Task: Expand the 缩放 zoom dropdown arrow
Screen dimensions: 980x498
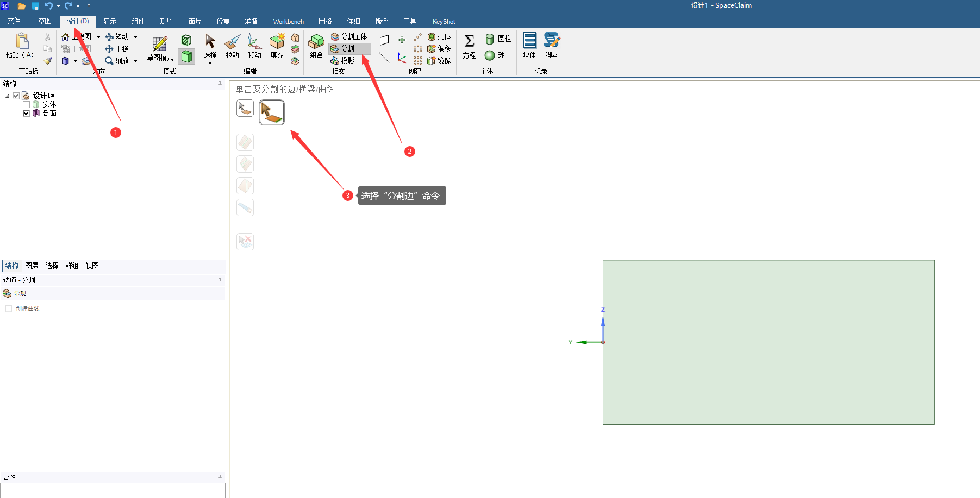Action: click(x=136, y=61)
